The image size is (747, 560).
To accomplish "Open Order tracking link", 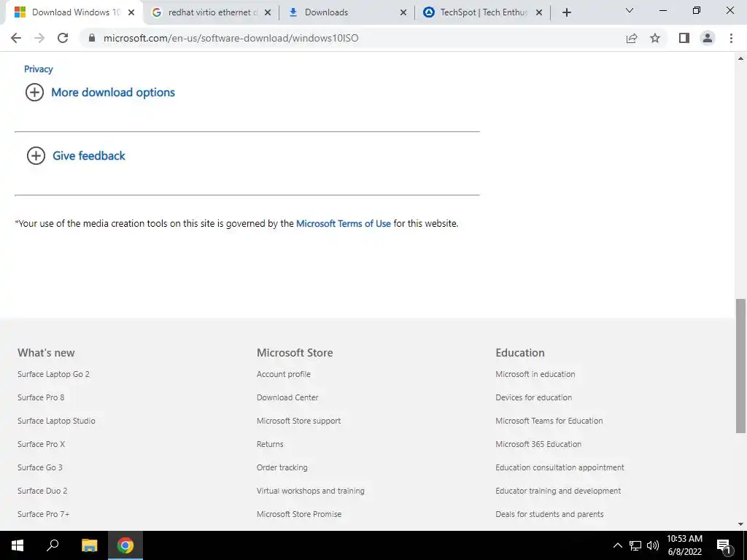I will click(x=282, y=467).
